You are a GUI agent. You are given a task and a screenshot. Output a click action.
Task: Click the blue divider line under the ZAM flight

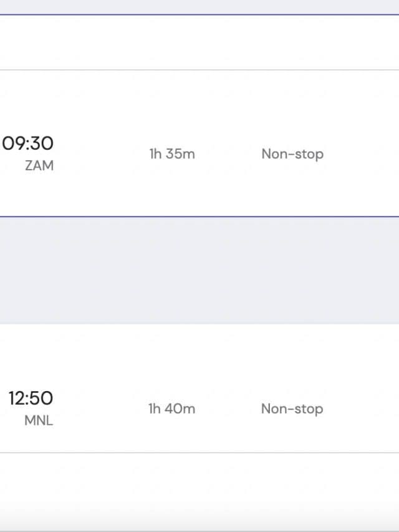pyautogui.click(x=199, y=217)
